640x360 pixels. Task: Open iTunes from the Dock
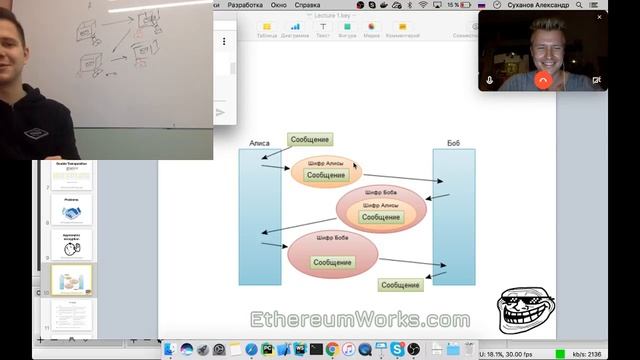[349, 349]
